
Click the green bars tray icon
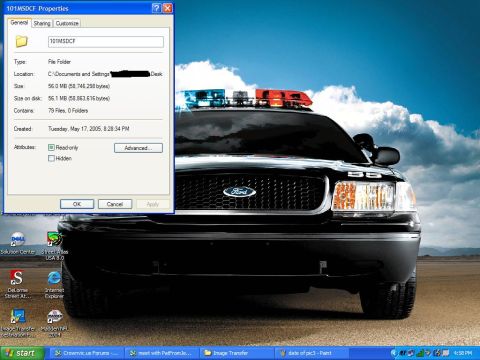(x=421, y=353)
